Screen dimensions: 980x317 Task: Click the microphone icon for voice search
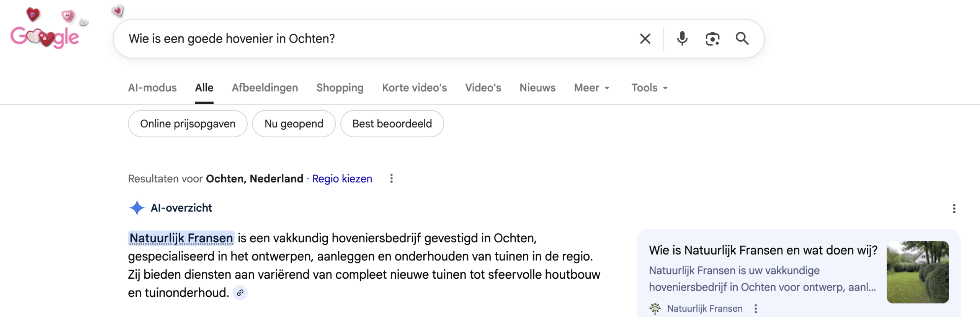click(x=682, y=38)
